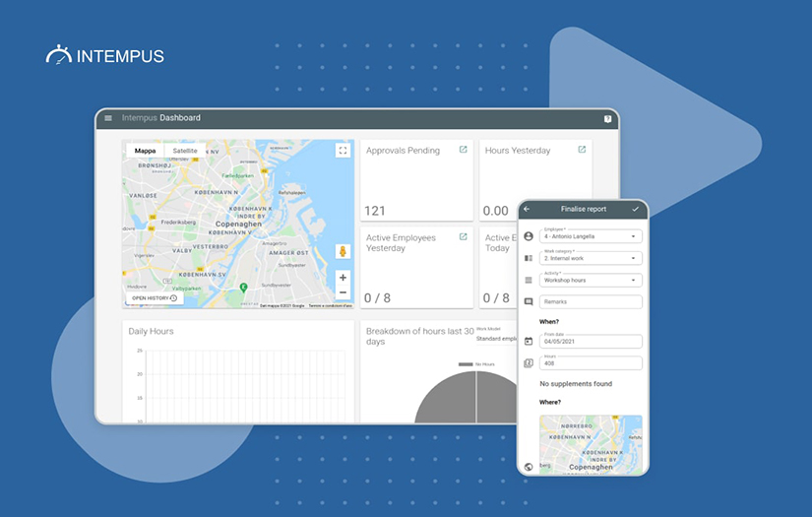Click the Hours Yesterday value 0.00
This screenshot has height=517, width=812.
[x=496, y=211]
